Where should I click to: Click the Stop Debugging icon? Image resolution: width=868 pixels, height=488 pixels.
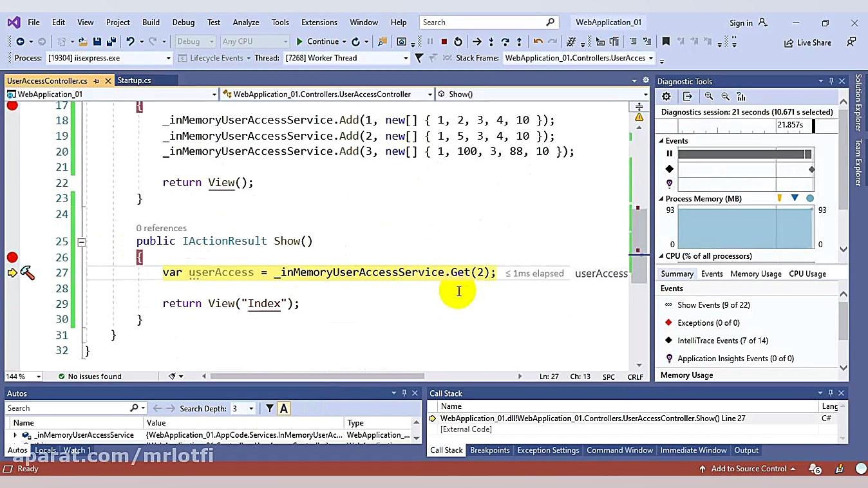point(444,41)
